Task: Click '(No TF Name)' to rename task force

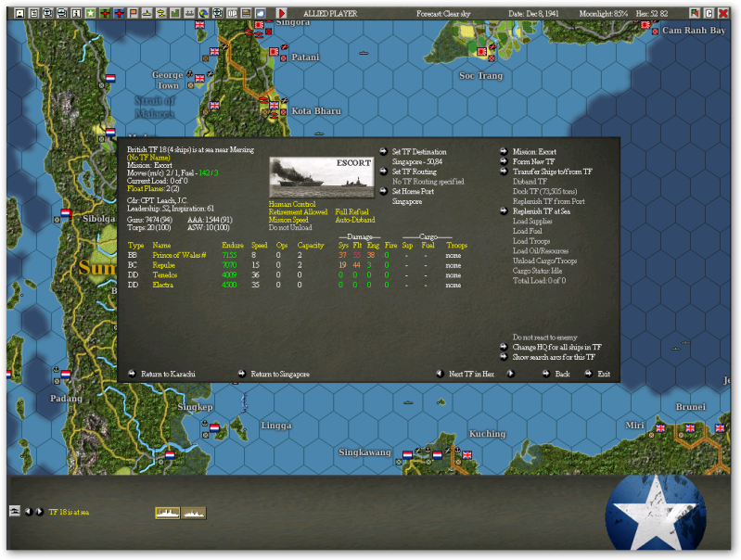Action: point(148,158)
